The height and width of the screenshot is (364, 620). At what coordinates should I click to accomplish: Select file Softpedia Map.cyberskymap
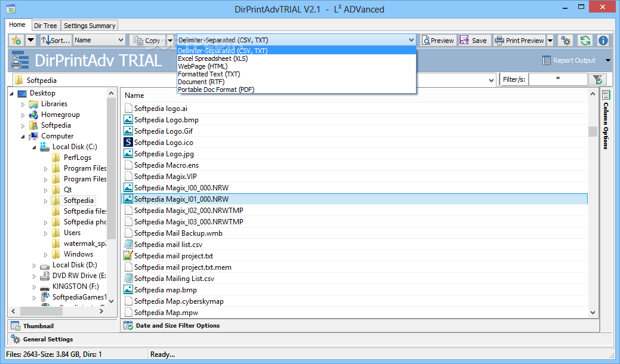[179, 301]
